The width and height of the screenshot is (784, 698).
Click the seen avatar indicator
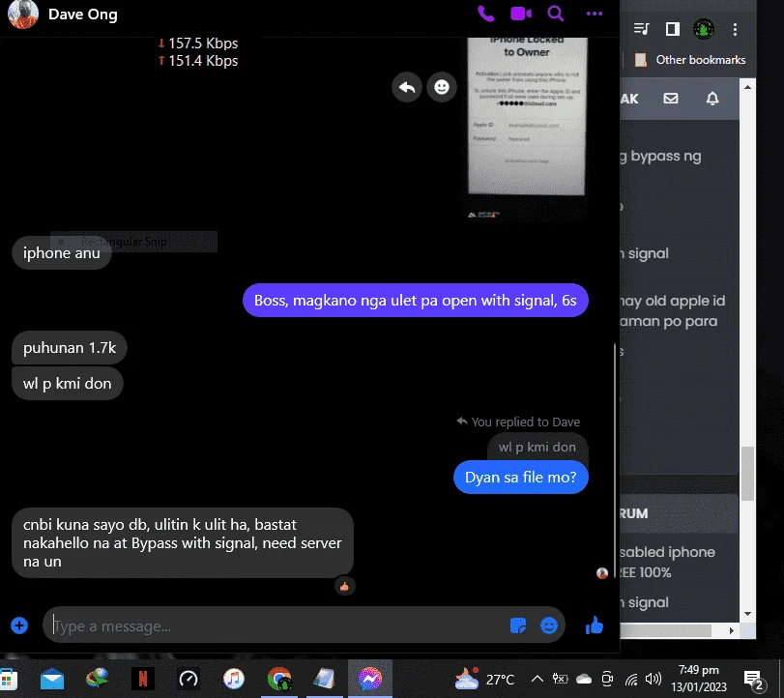point(602,573)
